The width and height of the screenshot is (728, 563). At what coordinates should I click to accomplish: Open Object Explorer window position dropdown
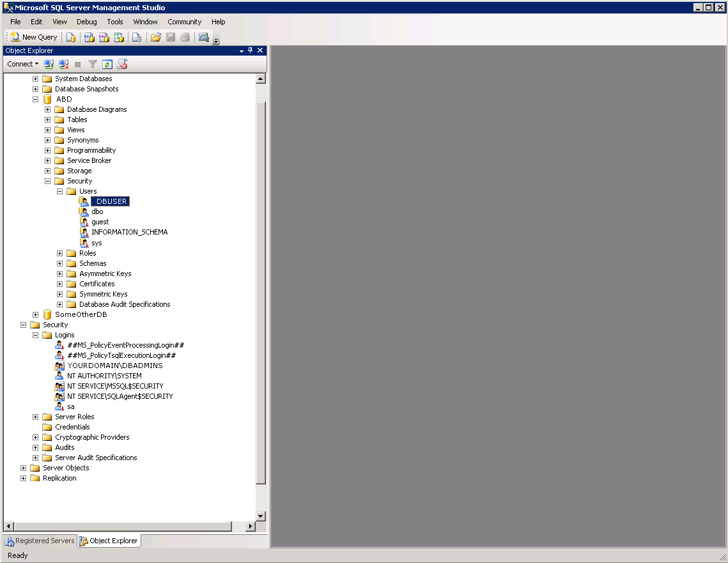tap(242, 50)
